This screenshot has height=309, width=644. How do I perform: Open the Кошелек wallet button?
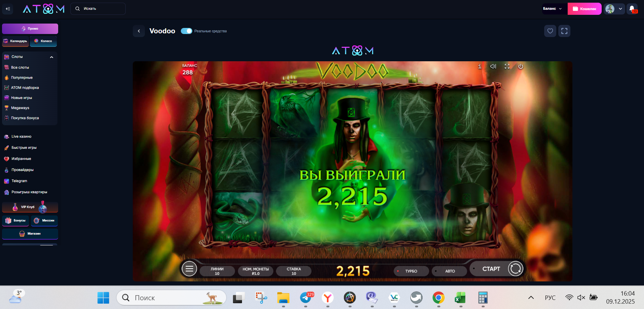pyautogui.click(x=585, y=9)
